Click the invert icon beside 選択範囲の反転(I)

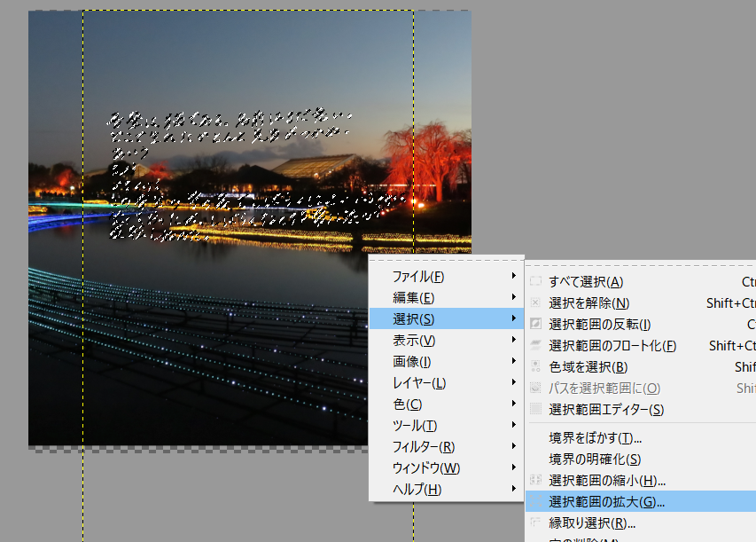535,324
